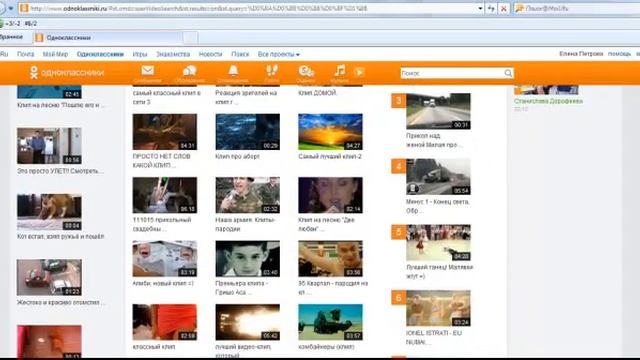Open top video number 4 'Минск 1 - Конец света' thumbnail
The image size is (640, 360).
click(x=438, y=177)
